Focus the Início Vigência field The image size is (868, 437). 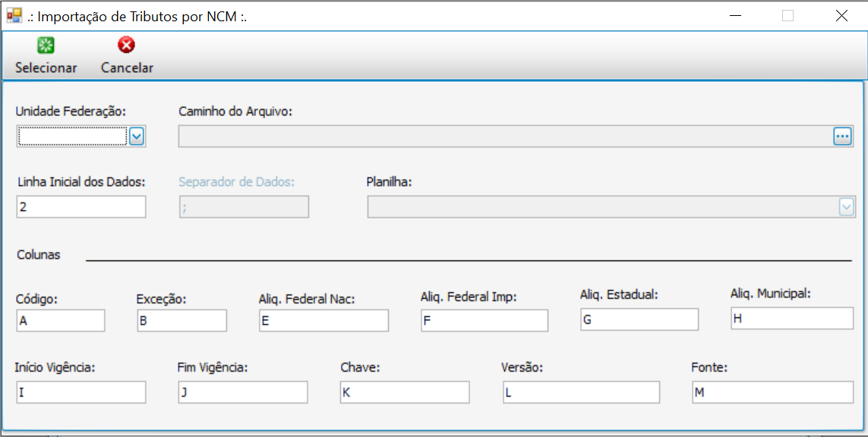click(x=80, y=392)
